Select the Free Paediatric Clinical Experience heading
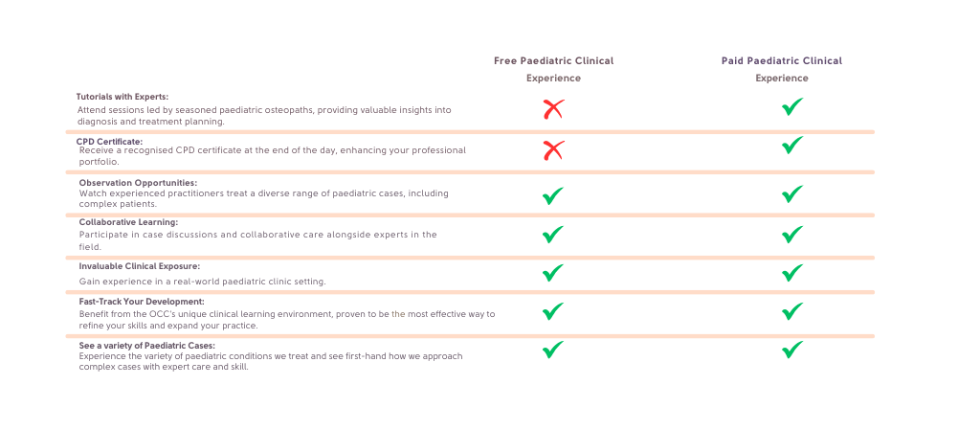Screen dimensions: 980x430 point(554,69)
